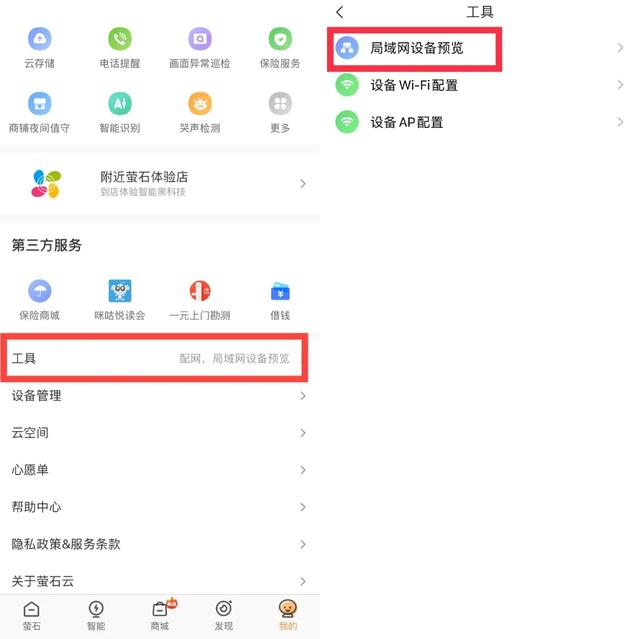The image size is (640, 639).
Task: Expand 设备 Wi-Fi配置 row chevron
Action: (620, 85)
